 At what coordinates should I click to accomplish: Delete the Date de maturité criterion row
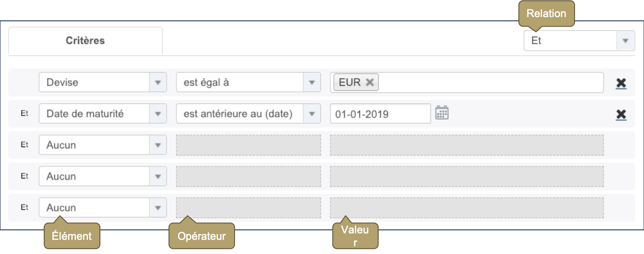click(621, 114)
